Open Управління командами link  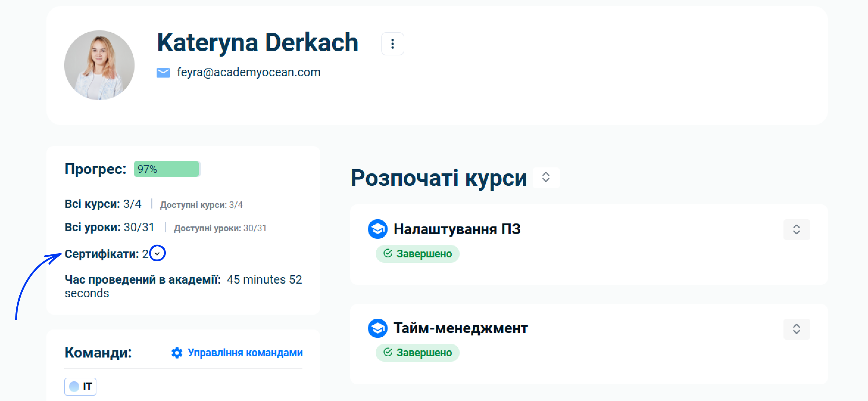pyautogui.click(x=245, y=352)
